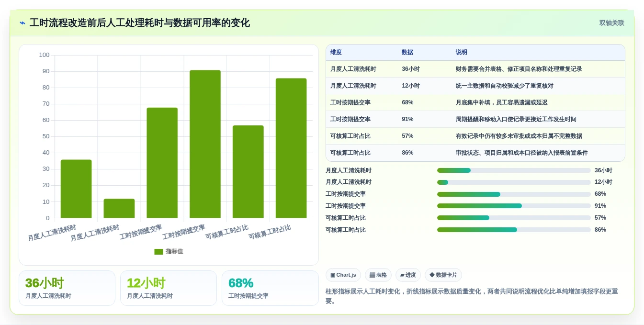Click the 表格 tag
This screenshot has height=325, width=644.
[x=378, y=275]
